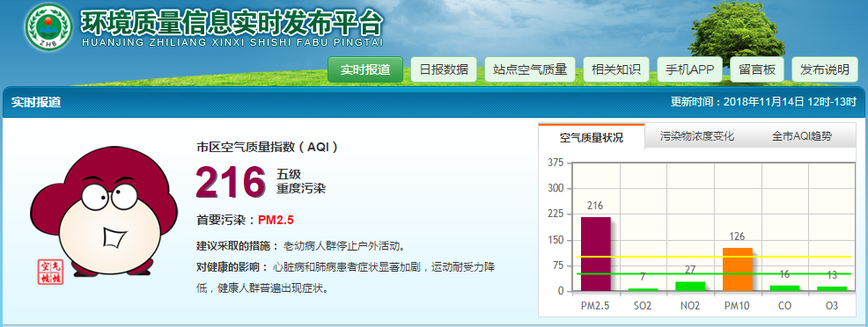Click the orange PM10 bar in chart

click(x=738, y=270)
